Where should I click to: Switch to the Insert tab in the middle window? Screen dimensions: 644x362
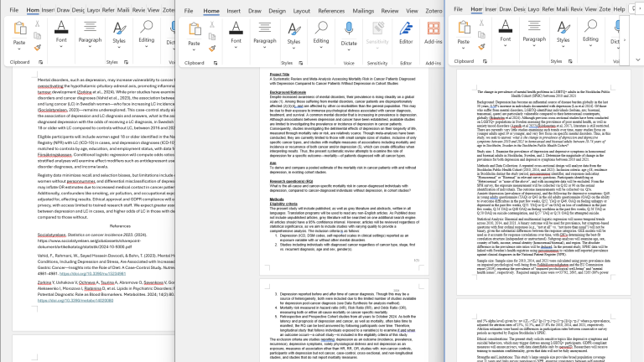pyautogui.click(x=233, y=11)
